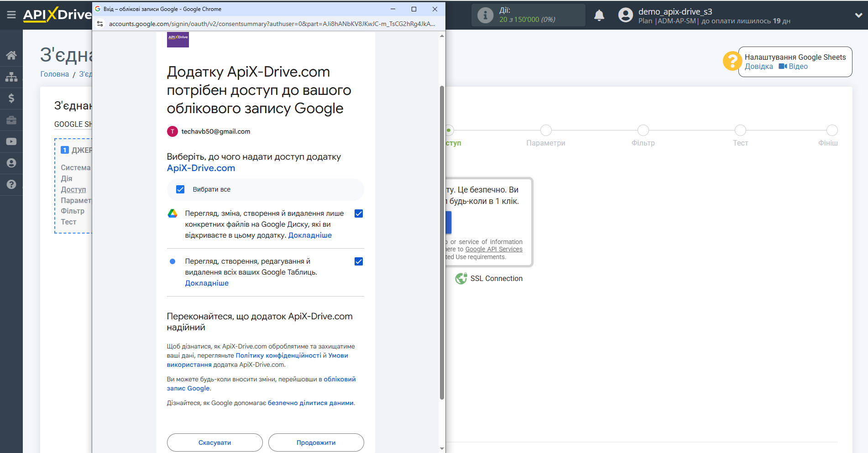
Task: Open the обліковий запис Google link
Action: [261, 384]
